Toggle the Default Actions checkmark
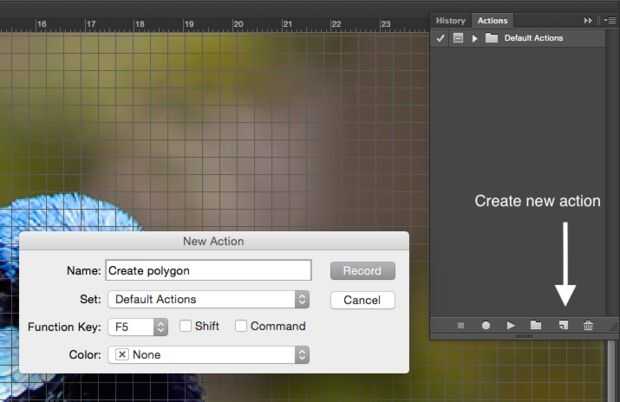 [440, 38]
